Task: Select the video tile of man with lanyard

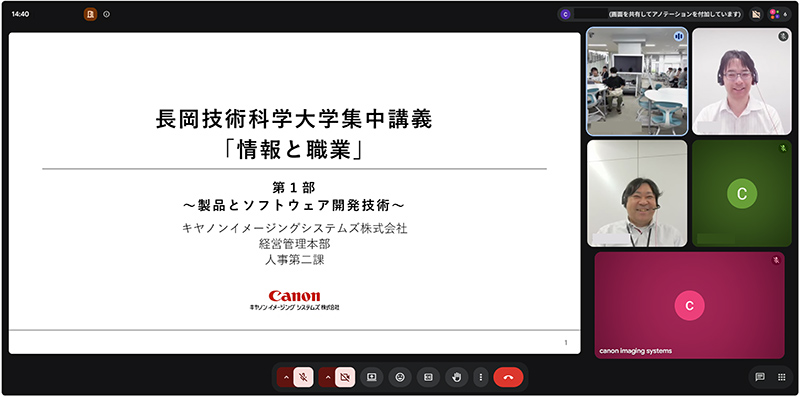Action: click(637, 193)
